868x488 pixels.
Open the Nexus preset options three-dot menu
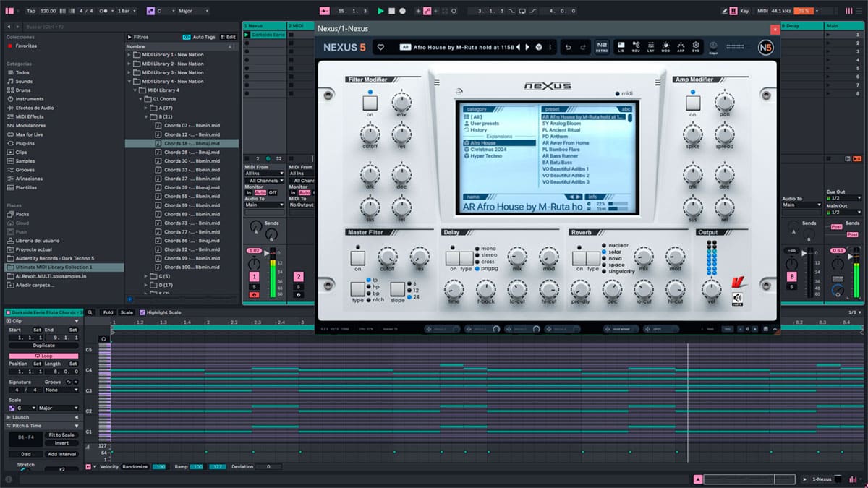click(x=551, y=48)
